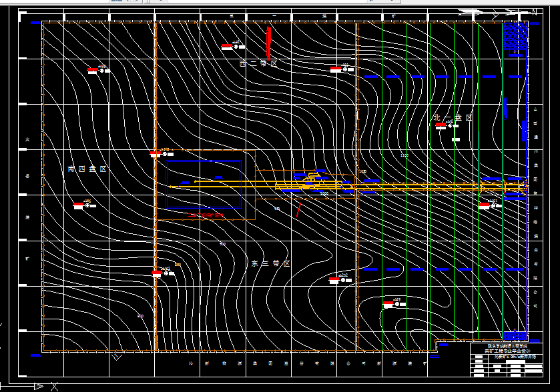Select the blue hatched block in top-right corner

[x=515, y=36]
